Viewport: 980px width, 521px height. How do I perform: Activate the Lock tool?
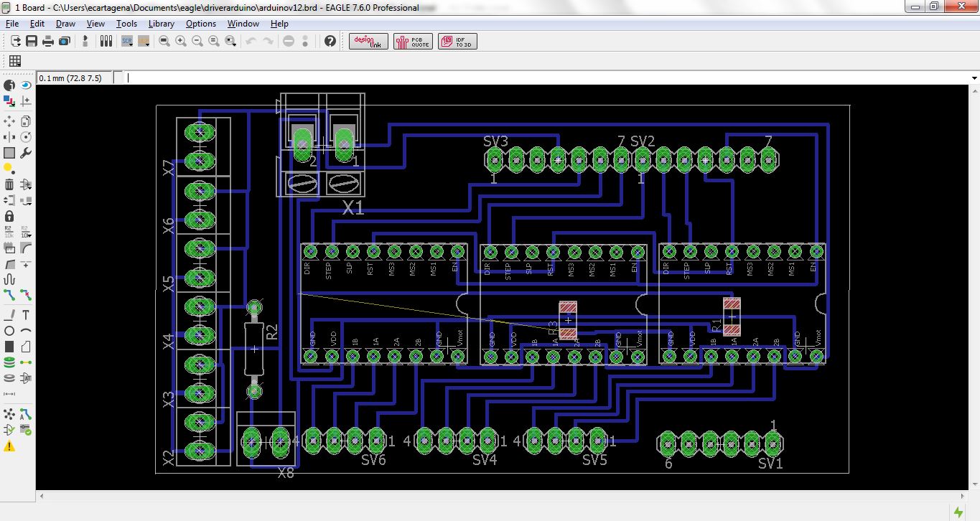9,216
